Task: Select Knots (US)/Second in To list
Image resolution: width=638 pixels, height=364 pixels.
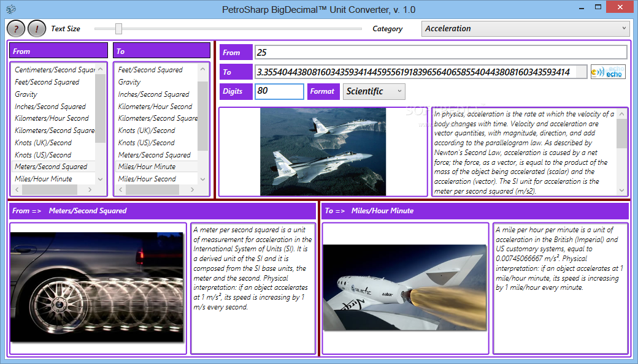Action: [x=157, y=143]
